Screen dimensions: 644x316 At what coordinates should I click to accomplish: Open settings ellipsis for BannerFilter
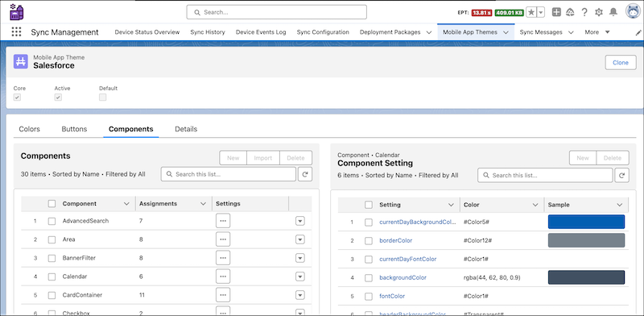(223, 258)
